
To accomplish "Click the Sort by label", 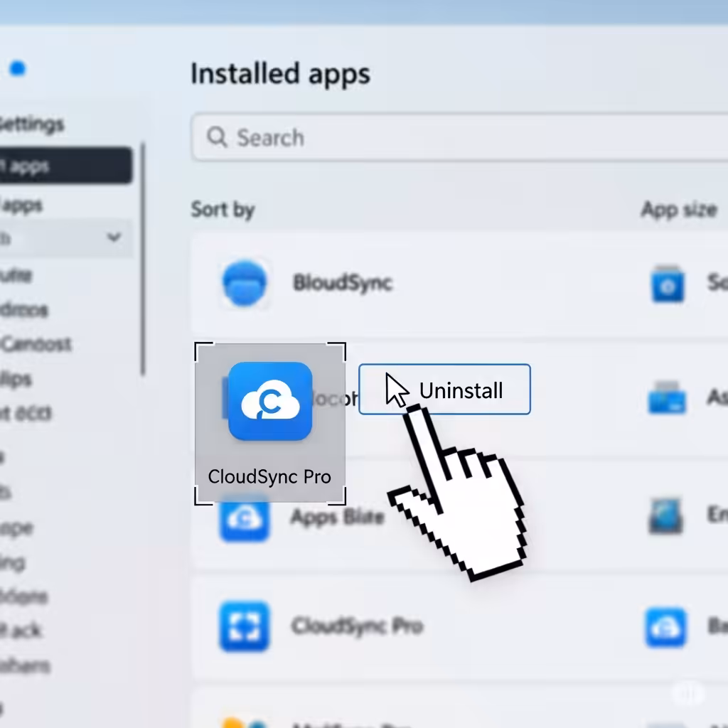I will click(223, 210).
